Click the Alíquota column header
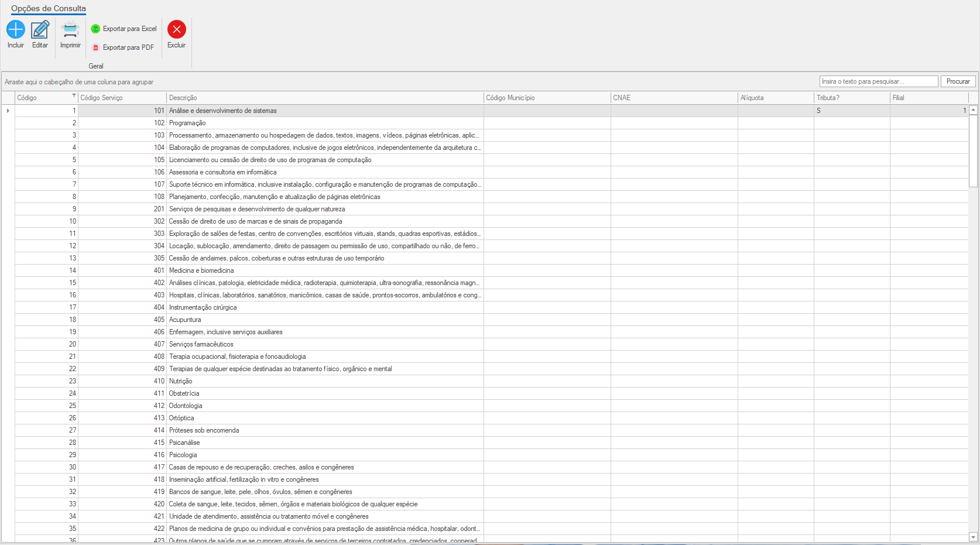This screenshot has height=545, width=980. coord(775,98)
